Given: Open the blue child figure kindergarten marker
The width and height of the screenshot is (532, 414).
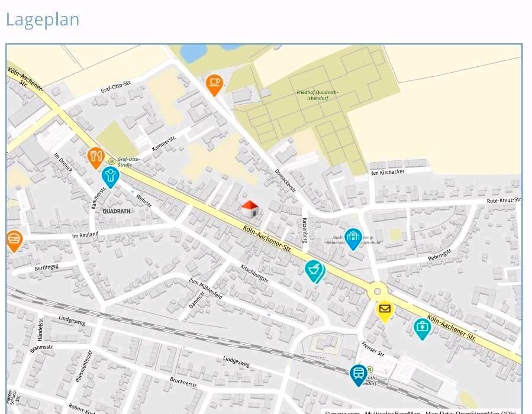Looking at the screenshot, I should point(110,175).
